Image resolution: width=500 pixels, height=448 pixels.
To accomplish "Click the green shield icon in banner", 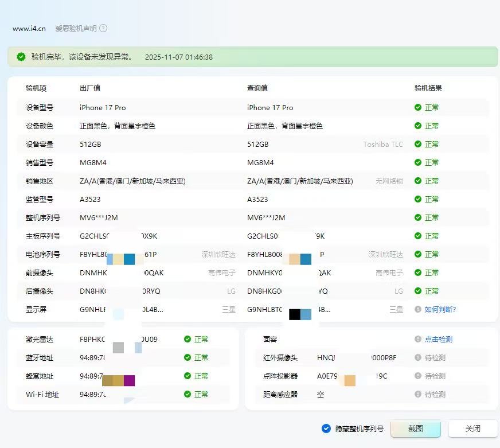I will (21, 57).
